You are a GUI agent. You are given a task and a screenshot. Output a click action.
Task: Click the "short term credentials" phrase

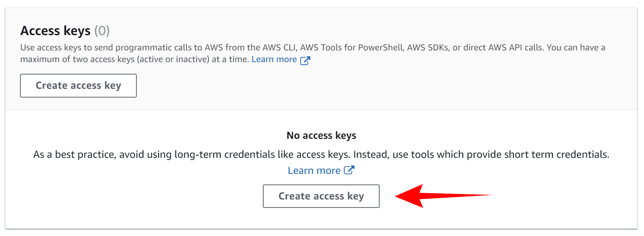click(x=557, y=155)
